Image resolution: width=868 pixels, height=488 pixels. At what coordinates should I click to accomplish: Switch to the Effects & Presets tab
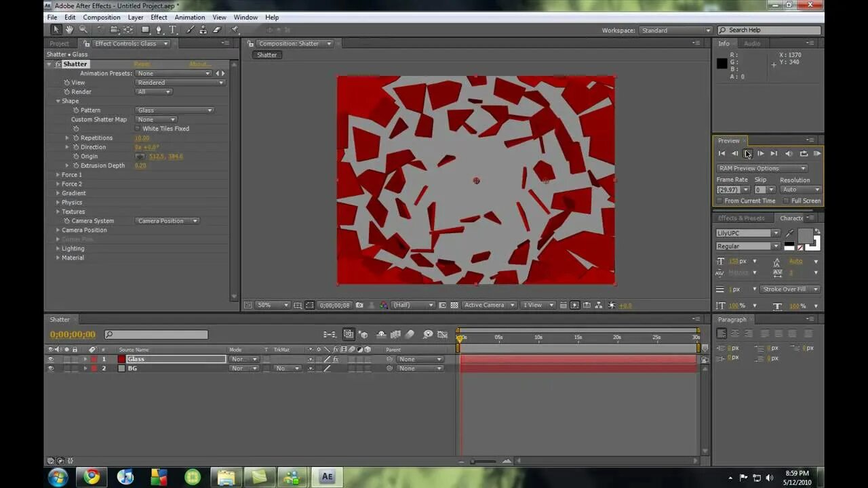point(741,218)
